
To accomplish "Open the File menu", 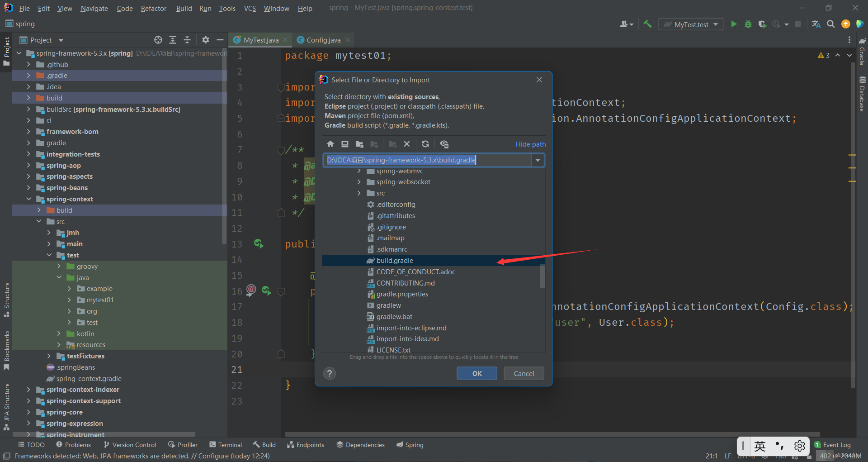I will [24, 8].
